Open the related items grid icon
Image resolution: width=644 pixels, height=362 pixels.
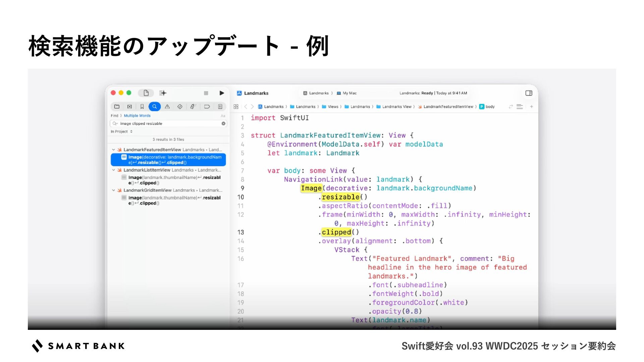click(x=236, y=107)
